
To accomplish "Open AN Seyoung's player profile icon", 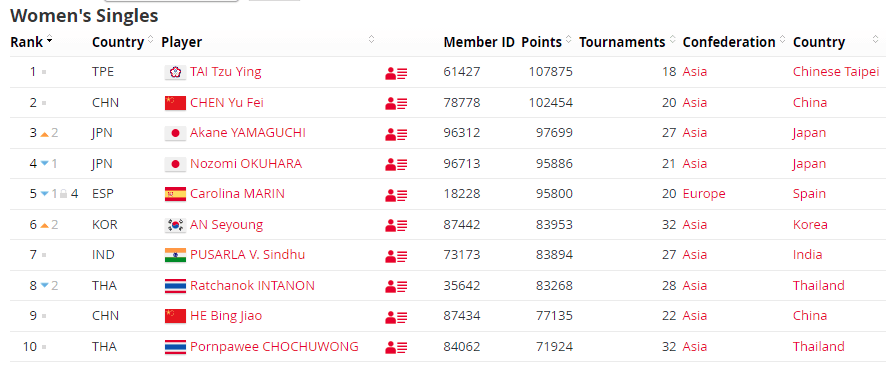I will (396, 226).
